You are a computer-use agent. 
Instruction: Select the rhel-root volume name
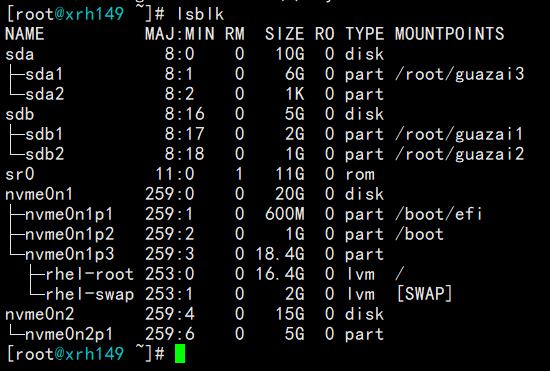point(90,274)
